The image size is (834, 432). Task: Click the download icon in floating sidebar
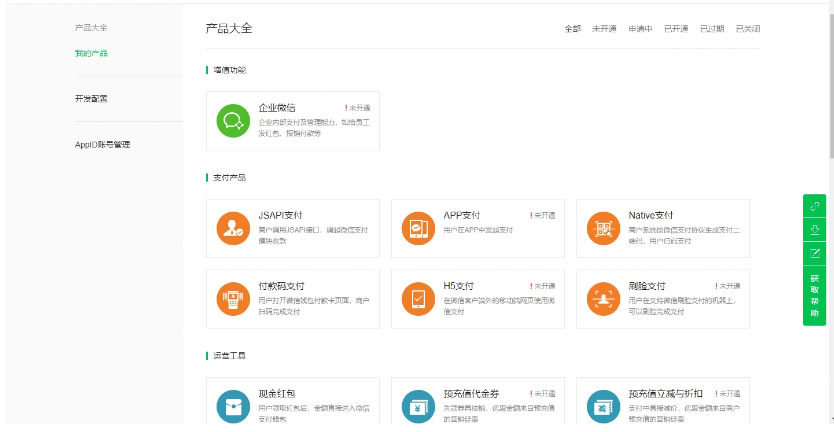(x=815, y=230)
